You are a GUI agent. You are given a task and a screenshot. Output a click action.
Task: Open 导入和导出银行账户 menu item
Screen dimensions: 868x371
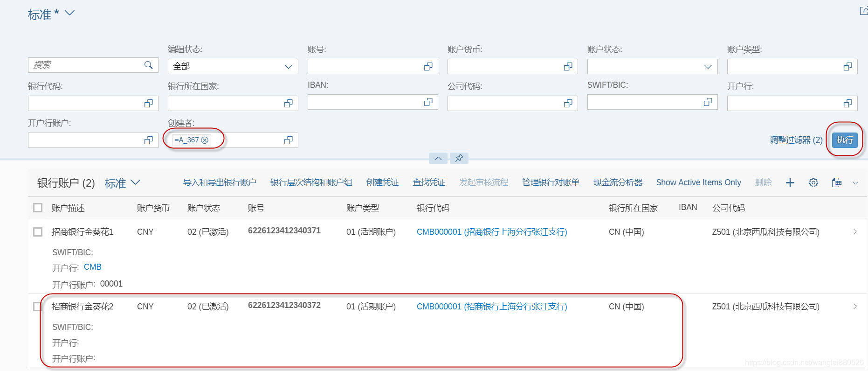(220, 182)
